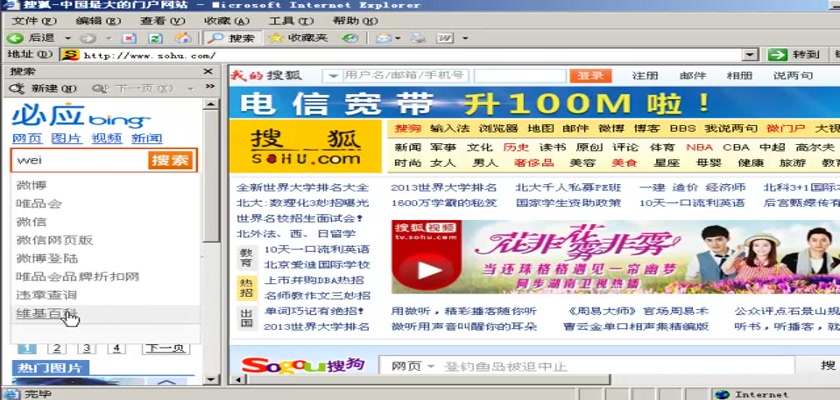The height and width of the screenshot is (400, 840).
Task: Stop page loading with the red X icon
Action: coord(129,38)
